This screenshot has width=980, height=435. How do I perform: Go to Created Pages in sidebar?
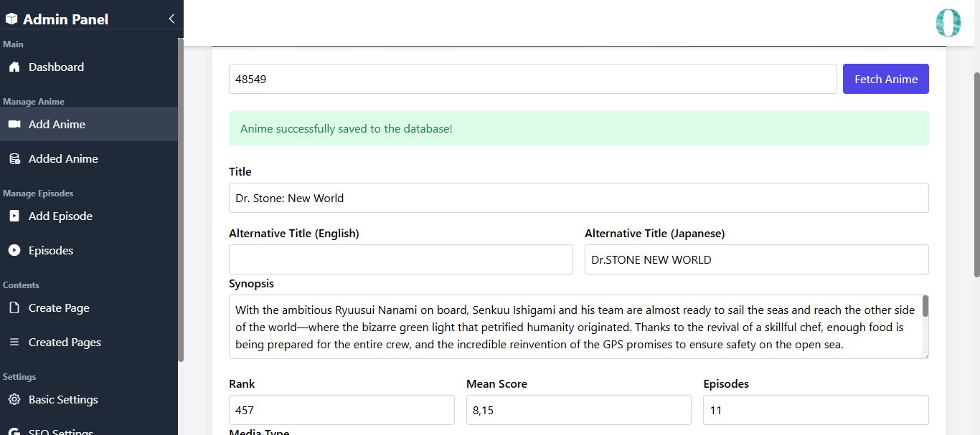(x=89, y=342)
